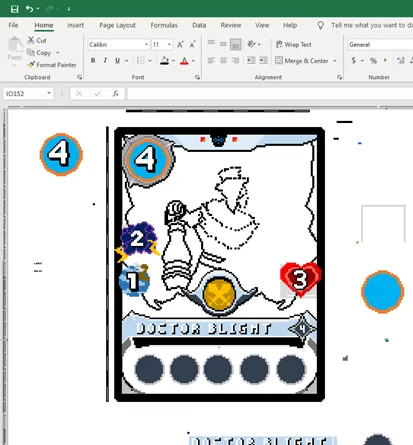Toggle bold formatting
Viewport: 413px width, 445px height.
pyautogui.click(x=93, y=60)
